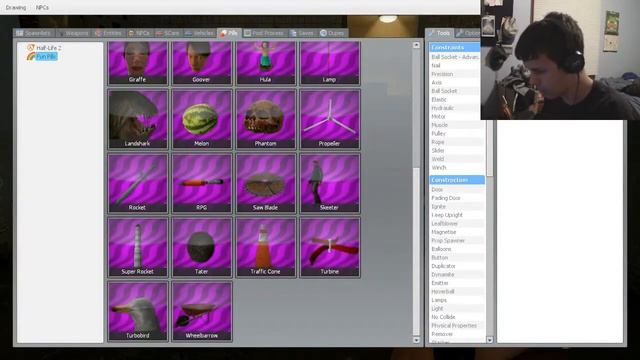Select the Skeeter pill icon
The image size is (640, 360).
[x=330, y=183]
